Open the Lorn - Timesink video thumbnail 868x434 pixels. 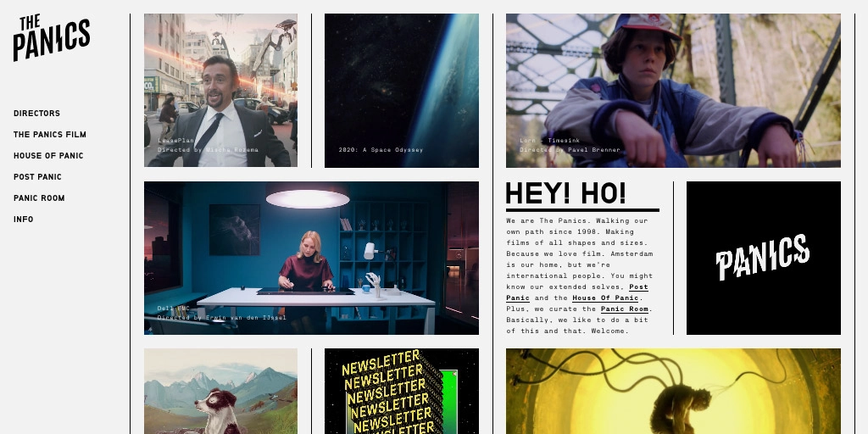pos(673,90)
